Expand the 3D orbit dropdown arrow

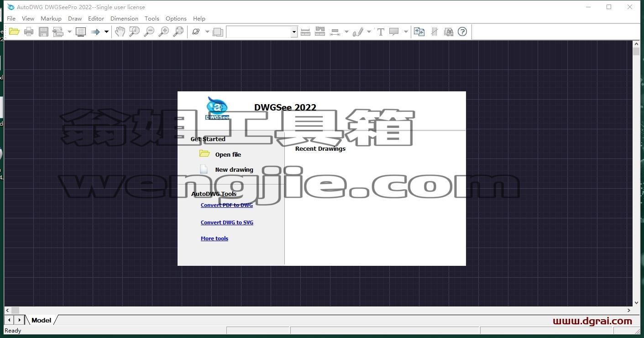[207, 32]
